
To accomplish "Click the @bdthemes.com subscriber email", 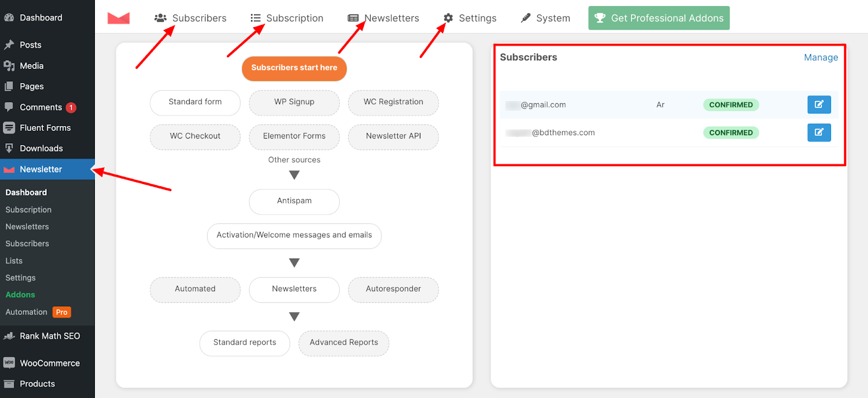I will tap(551, 132).
